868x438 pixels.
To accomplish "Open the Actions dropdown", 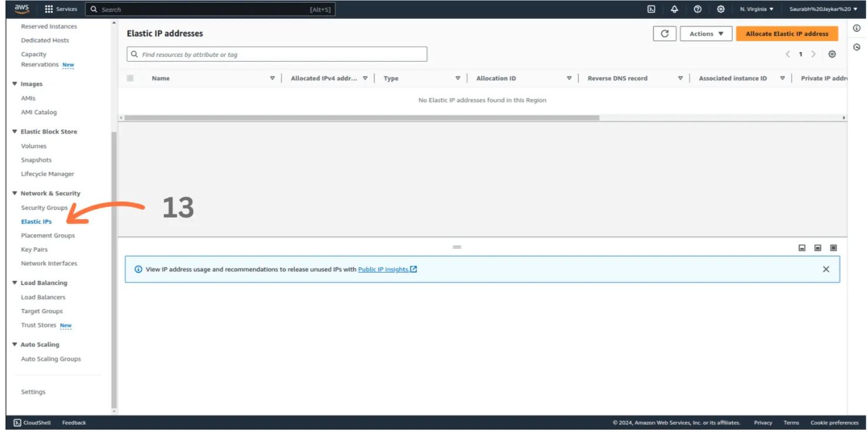I will (706, 34).
